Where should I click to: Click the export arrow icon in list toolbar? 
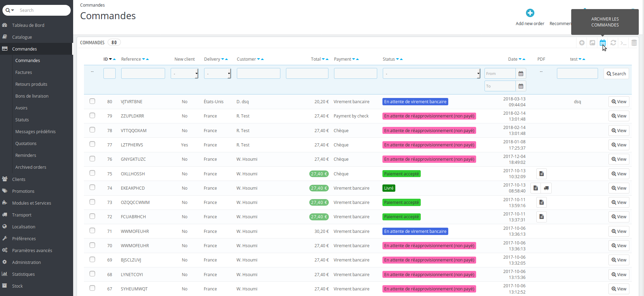pyautogui.click(x=592, y=43)
